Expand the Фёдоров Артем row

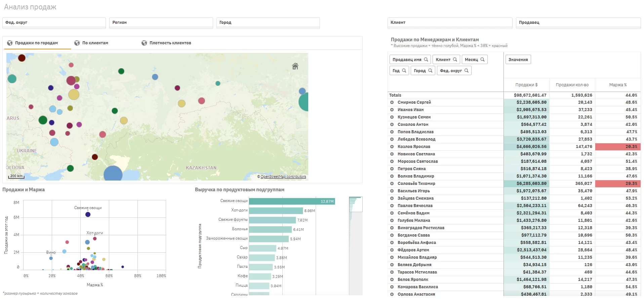392,250
